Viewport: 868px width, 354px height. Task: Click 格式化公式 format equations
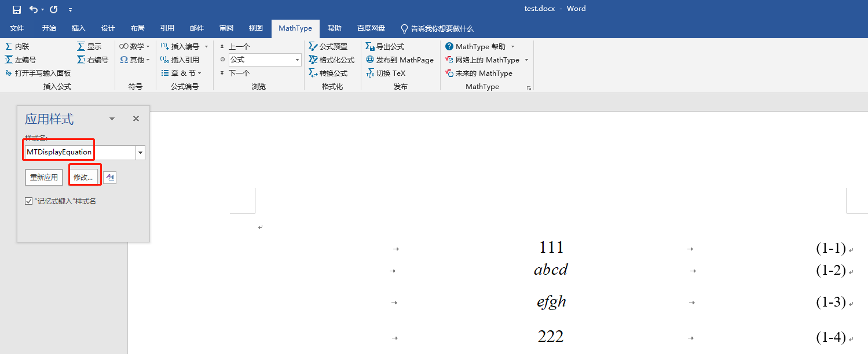[331, 60]
